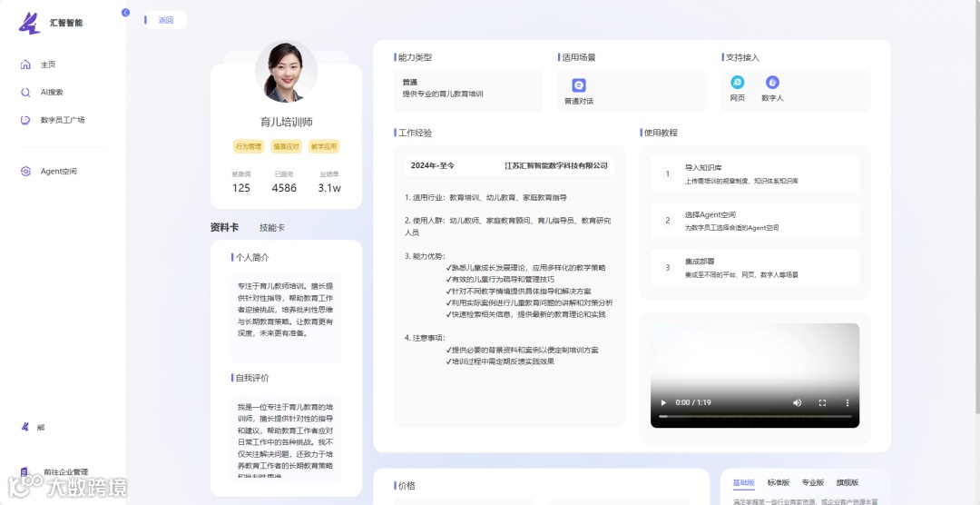Select the 基础版 pricing tab
980x505 pixels.
pyautogui.click(x=744, y=482)
